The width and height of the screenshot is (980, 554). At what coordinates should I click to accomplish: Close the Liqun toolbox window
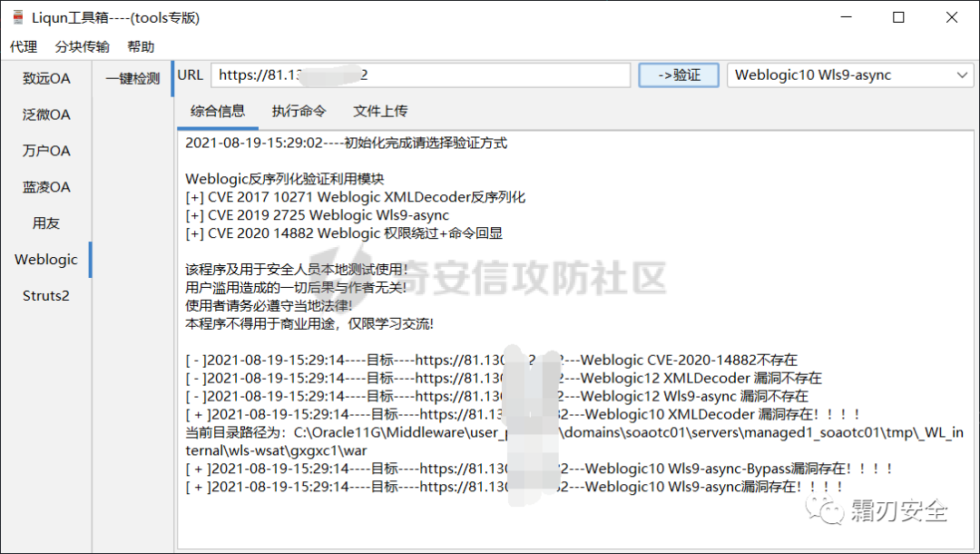(952, 17)
